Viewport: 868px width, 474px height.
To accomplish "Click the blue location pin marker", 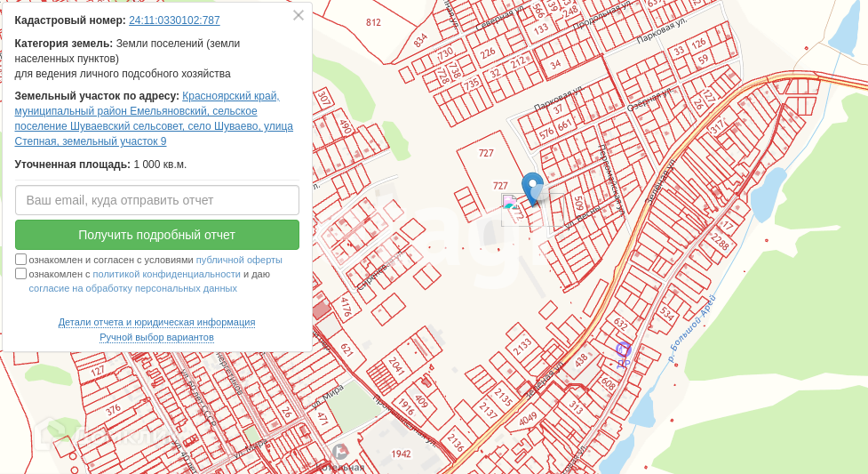I will [532, 189].
